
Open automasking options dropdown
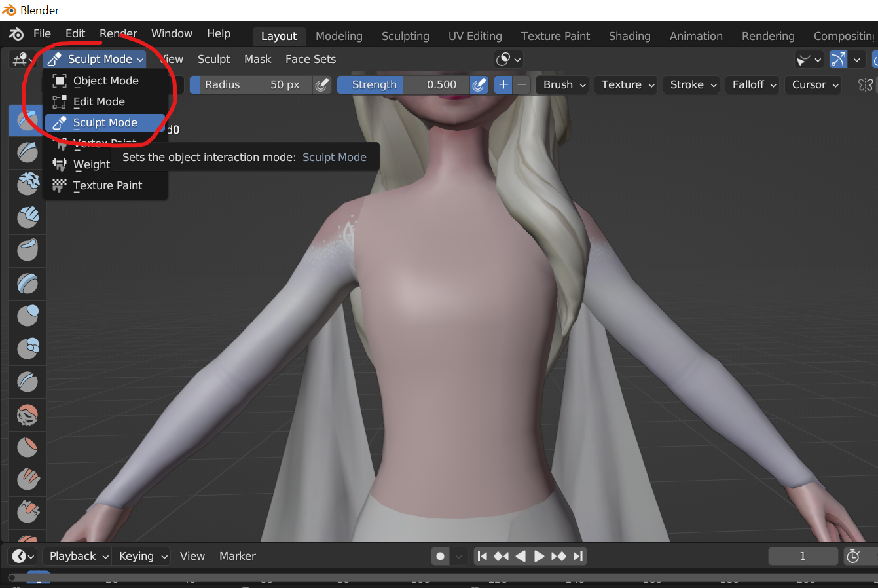(x=509, y=60)
